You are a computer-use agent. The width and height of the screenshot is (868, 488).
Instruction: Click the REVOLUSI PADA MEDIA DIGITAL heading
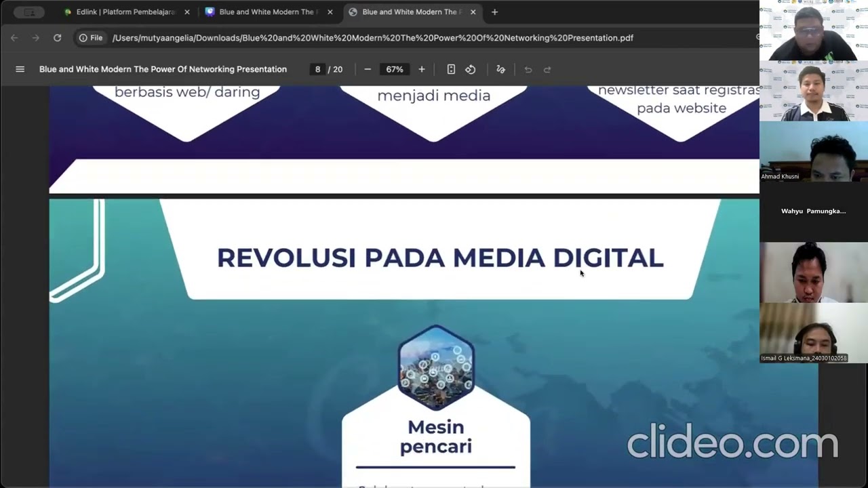(x=440, y=258)
